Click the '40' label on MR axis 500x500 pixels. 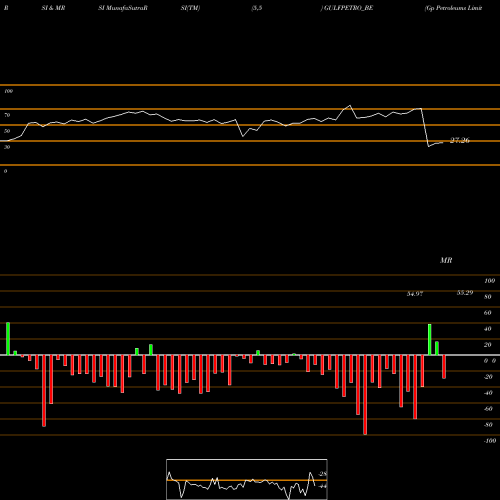click(x=488, y=329)
